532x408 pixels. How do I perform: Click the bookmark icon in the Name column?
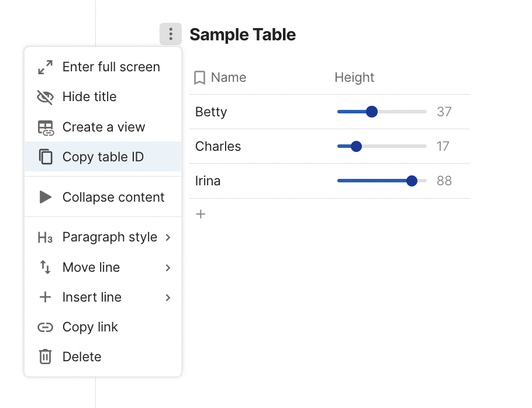point(199,78)
